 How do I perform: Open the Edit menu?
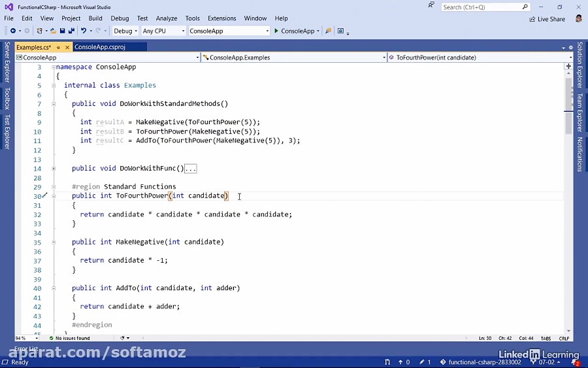click(x=27, y=18)
